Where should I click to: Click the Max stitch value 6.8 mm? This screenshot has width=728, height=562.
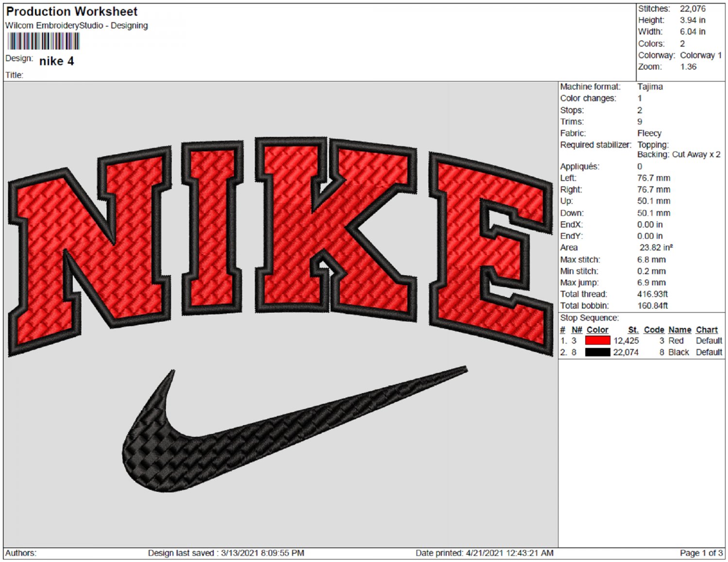point(651,260)
